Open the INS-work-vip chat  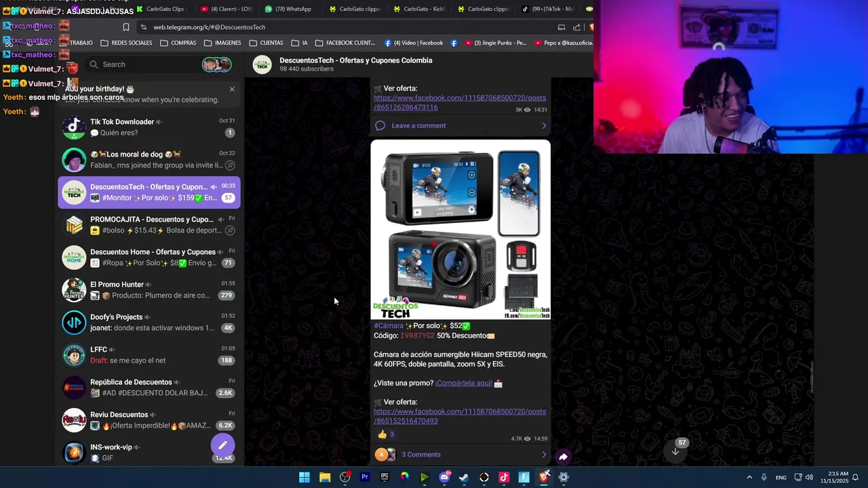(149, 452)
